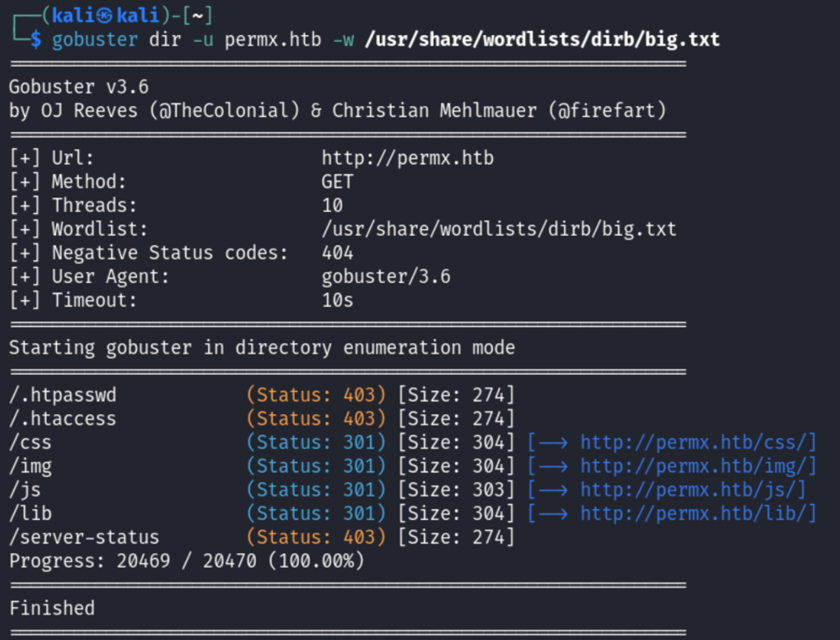This screenshot has width=840, height=640.
Task: Click the Kali logo symbol in prompt
Action: pyautogui.click(x=104, y=16)
